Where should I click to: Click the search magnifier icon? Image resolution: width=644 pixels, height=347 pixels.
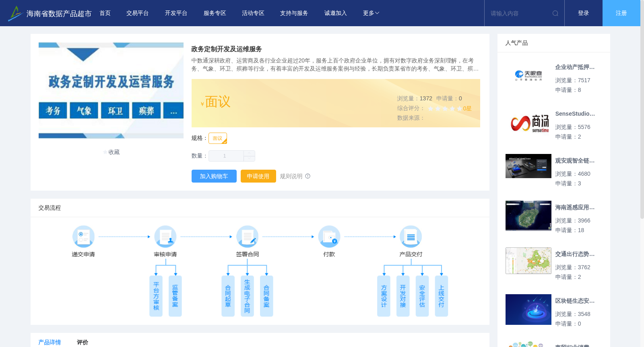555,13
